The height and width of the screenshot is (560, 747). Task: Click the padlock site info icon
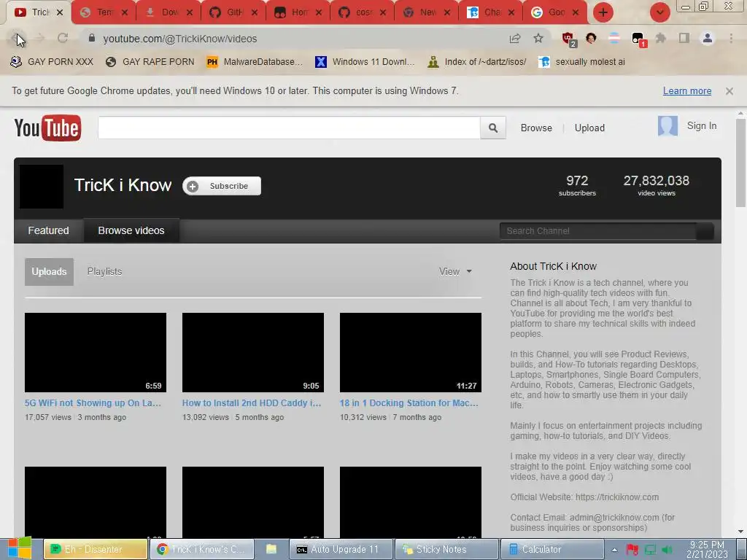92,38
